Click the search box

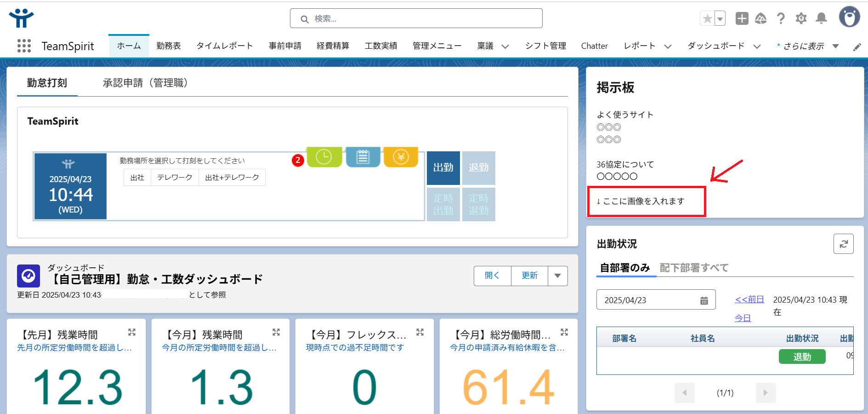tap(416, 18)
